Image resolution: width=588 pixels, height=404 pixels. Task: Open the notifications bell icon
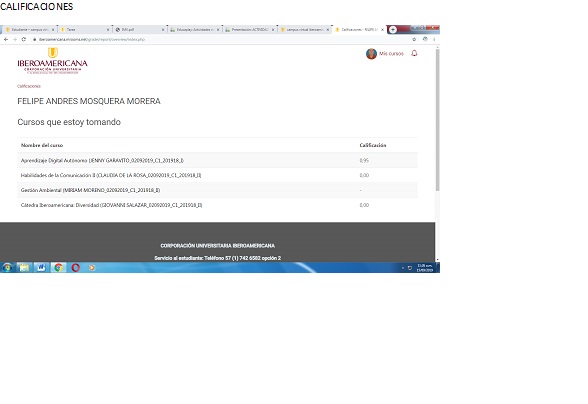(414, 53)
